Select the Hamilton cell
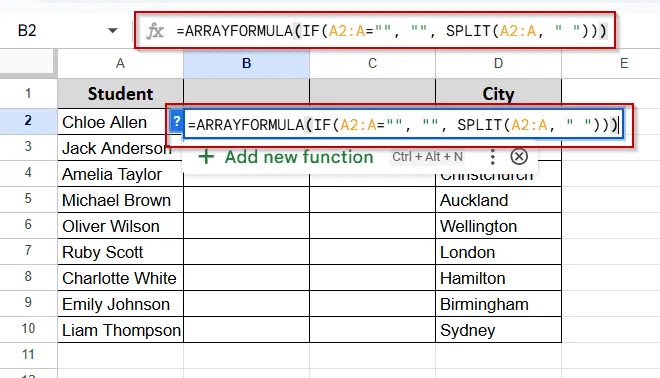The image size is (660, 378). tap(498, 278)
